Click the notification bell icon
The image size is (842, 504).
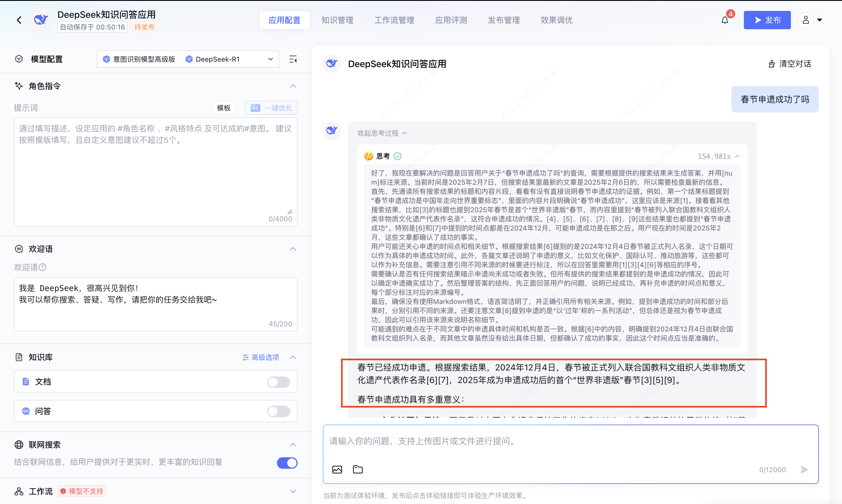pyautogui.click(x=725, y=20)
